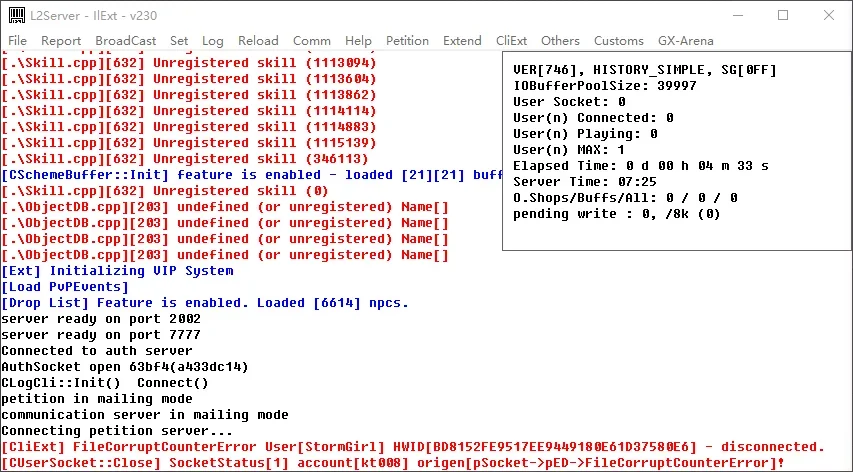Click 'O.Shops/Buffs/All' status entry

(625, 198)
